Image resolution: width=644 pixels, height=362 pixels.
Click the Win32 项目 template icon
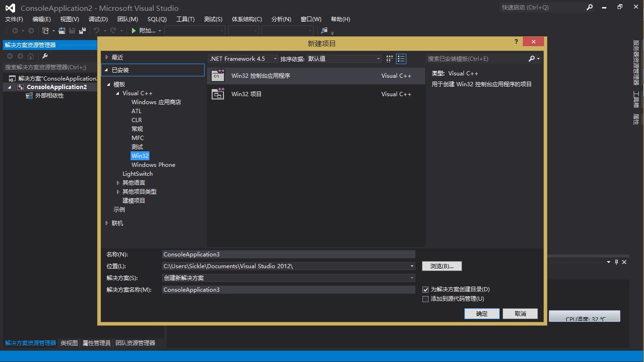click(218, 94)
